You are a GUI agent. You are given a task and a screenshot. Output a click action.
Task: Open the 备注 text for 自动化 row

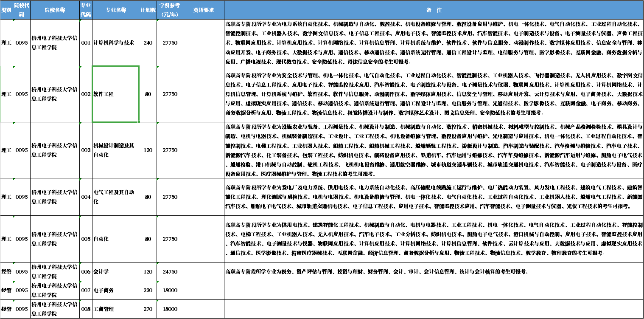[434, 239]
